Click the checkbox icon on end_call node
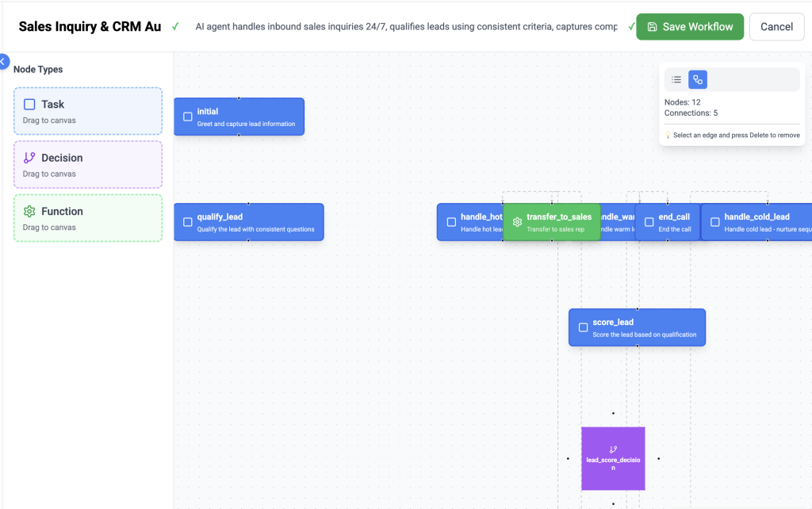Viewport: 812px width, 509px height. click(x=649, y=222)
